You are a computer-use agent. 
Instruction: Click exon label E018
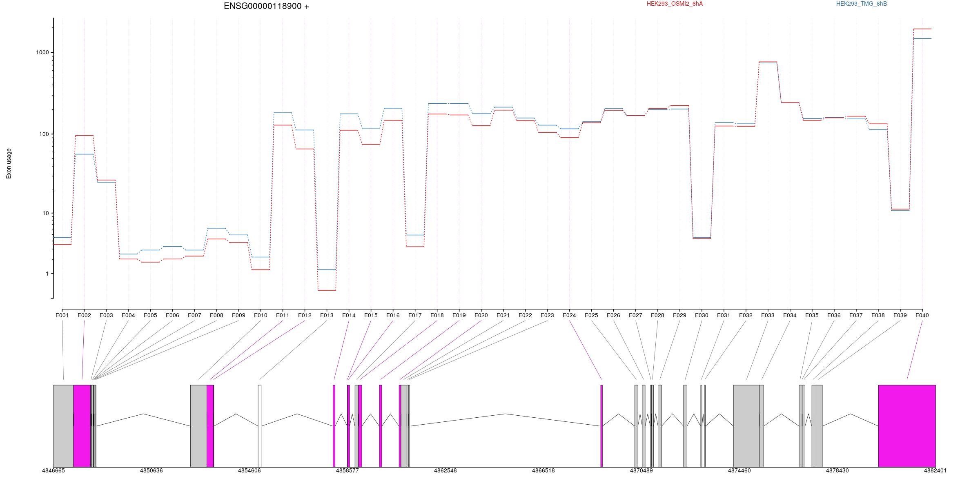[x=437, y=315]
